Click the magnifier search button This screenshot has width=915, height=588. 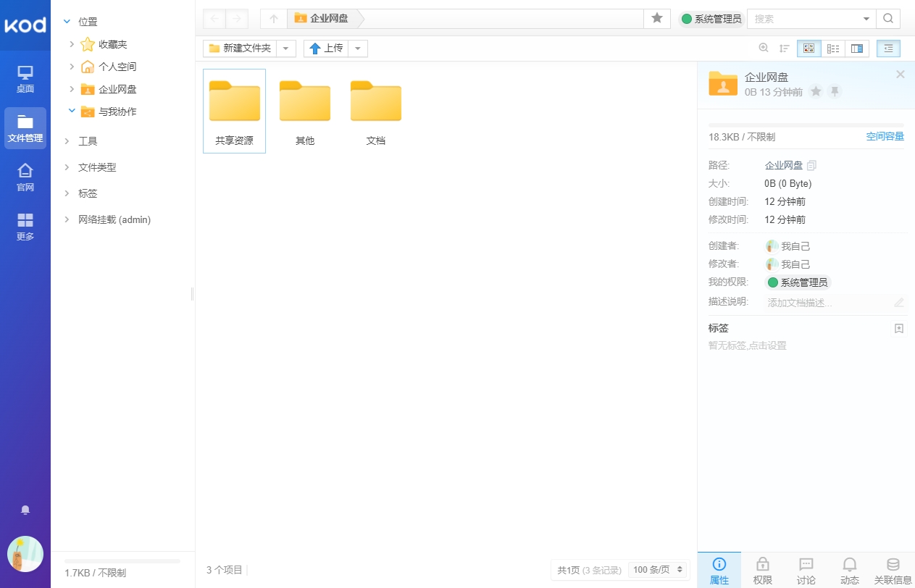tap(888, 19)
